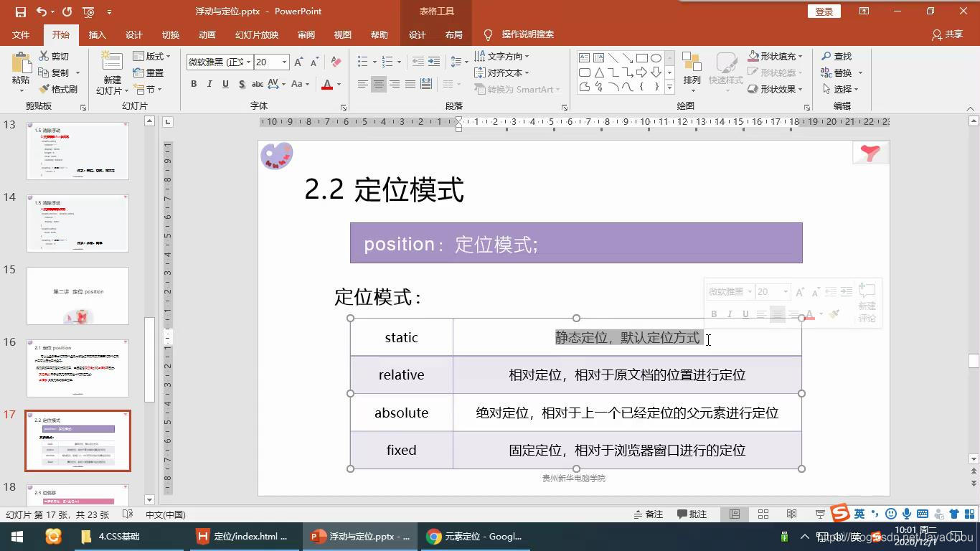Screen dimensions: 980x551
Task: Align text to the left
Action: coord(363,84)
